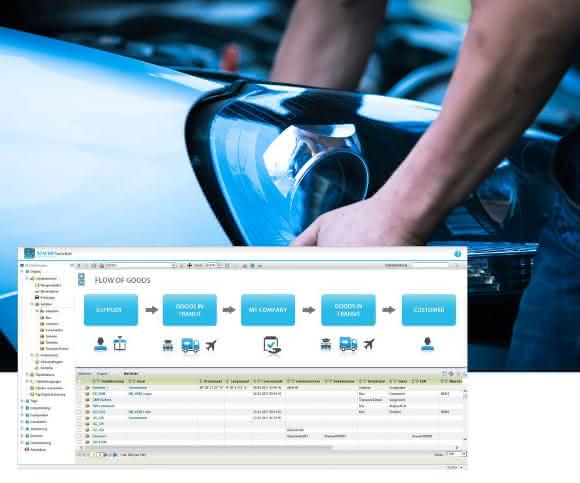Click the SUPPLIER flow box

point(111,310)
